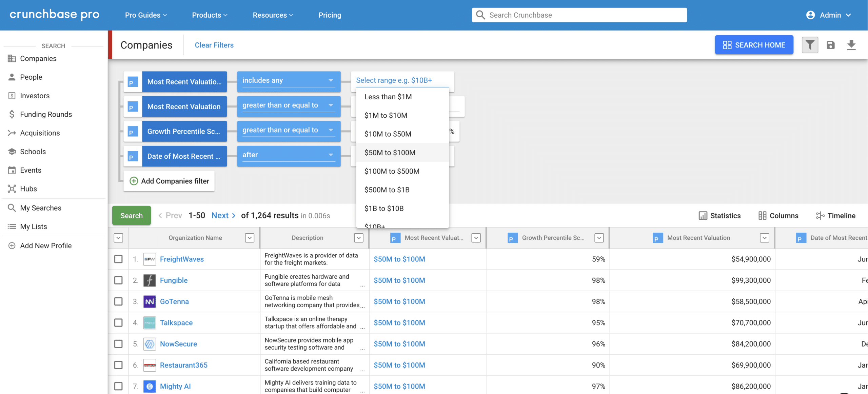The image size is (868, 394).
Task: Save the search with the floppy icon
Action: pos(831,45)
